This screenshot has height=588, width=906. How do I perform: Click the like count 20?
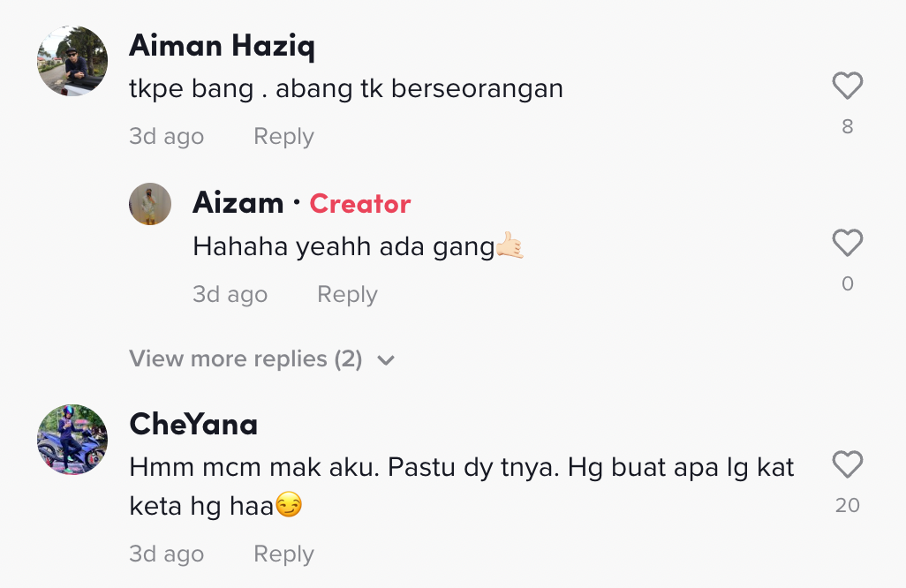click(847, 505)
